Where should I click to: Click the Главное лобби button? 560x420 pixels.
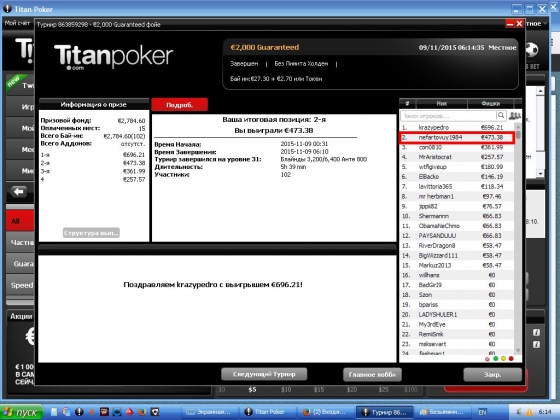pyautogui.click(x=372, y=375)
